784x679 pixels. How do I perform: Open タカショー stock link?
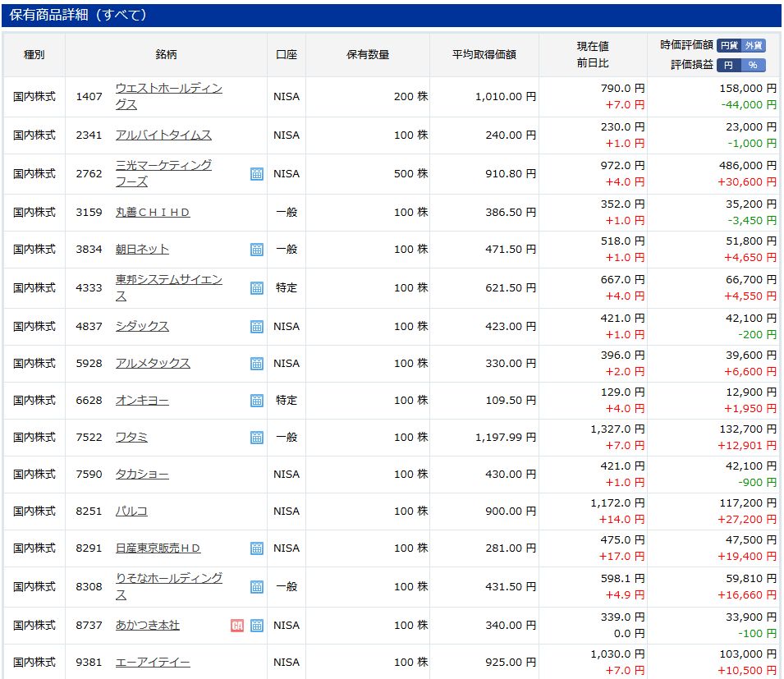click(142, 474)
